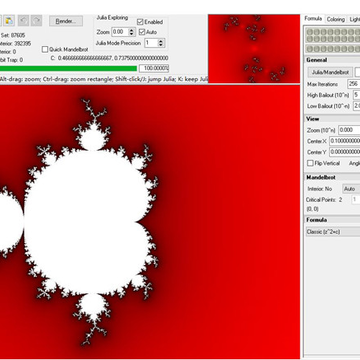Click the Julia preview thumbnail
This screenshot has width=360, height=360.
pos(254,49)
